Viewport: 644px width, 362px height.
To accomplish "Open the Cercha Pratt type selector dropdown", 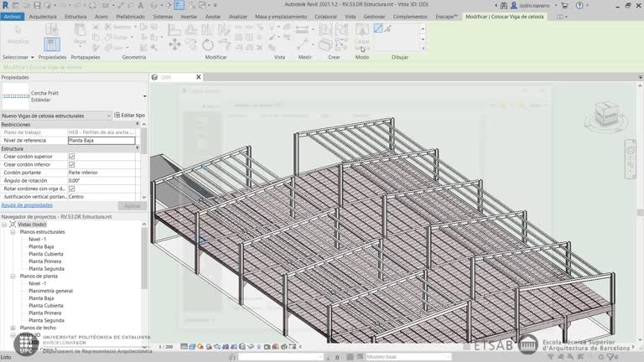I will click(x=143, y=96).
